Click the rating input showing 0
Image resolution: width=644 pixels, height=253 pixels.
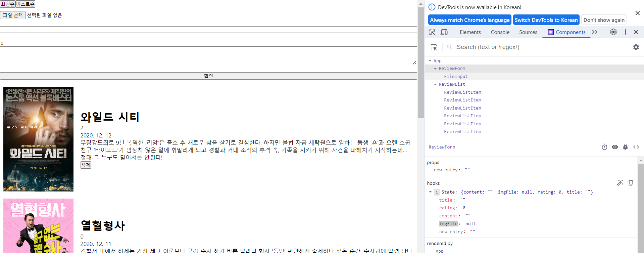[x=208, y=43]
